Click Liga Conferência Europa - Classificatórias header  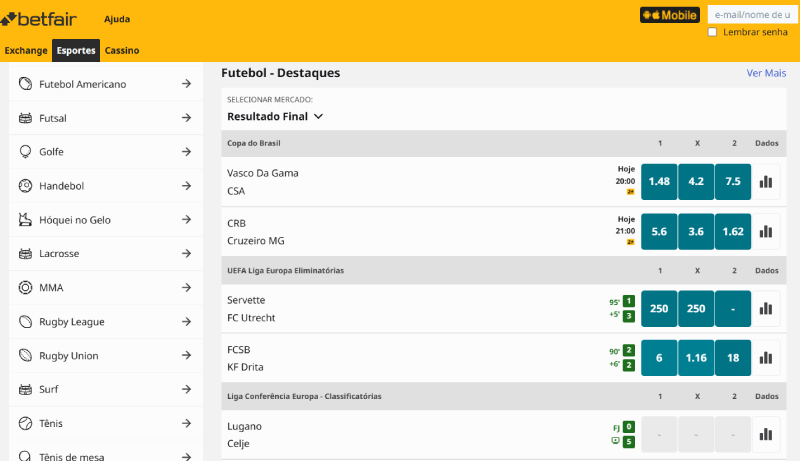click(x=304, y=396)
